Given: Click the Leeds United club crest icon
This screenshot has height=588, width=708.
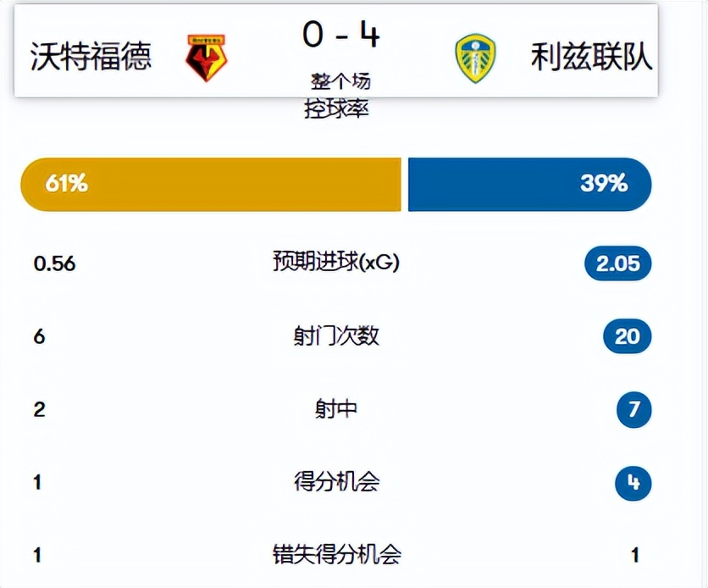Looking at the screenshot, I should (x=475, y=58).
